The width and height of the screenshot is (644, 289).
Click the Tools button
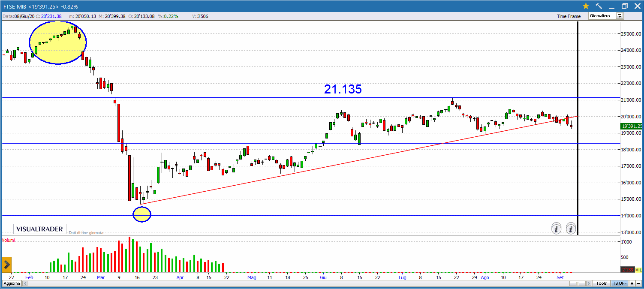coord(602,283)
